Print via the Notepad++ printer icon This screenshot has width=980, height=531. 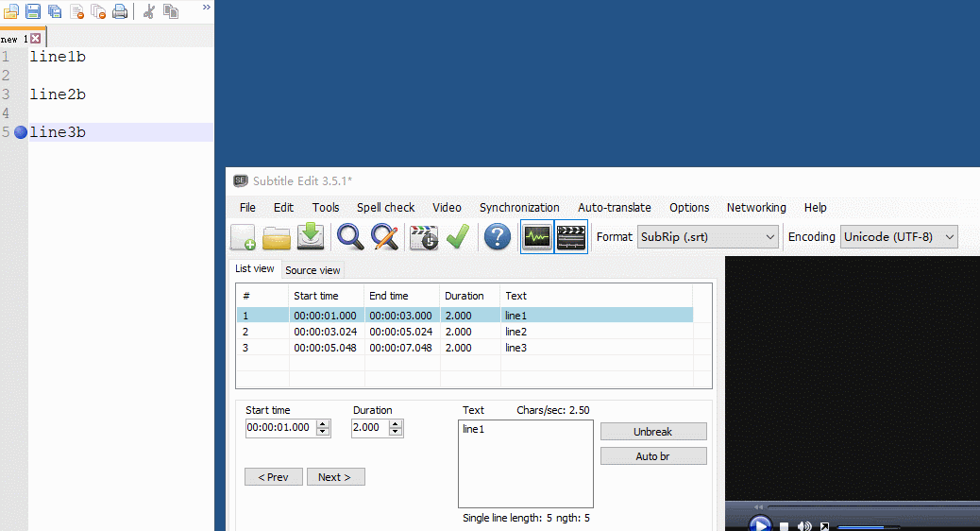click(x=120, y=10)
